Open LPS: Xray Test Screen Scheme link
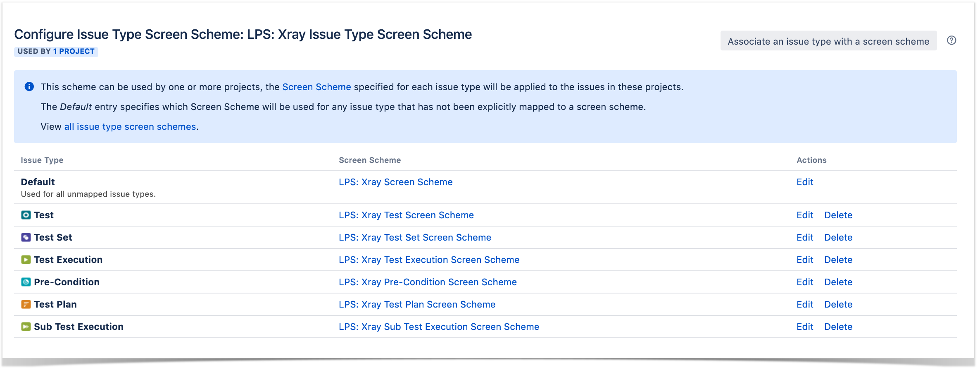Viewport: 980px width, 370px height. tap(406, 215)
